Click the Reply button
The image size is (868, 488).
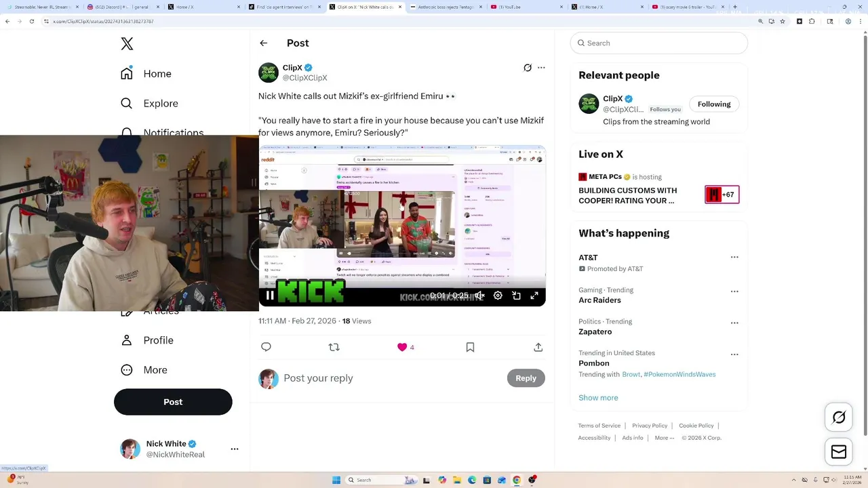point(526,378)
